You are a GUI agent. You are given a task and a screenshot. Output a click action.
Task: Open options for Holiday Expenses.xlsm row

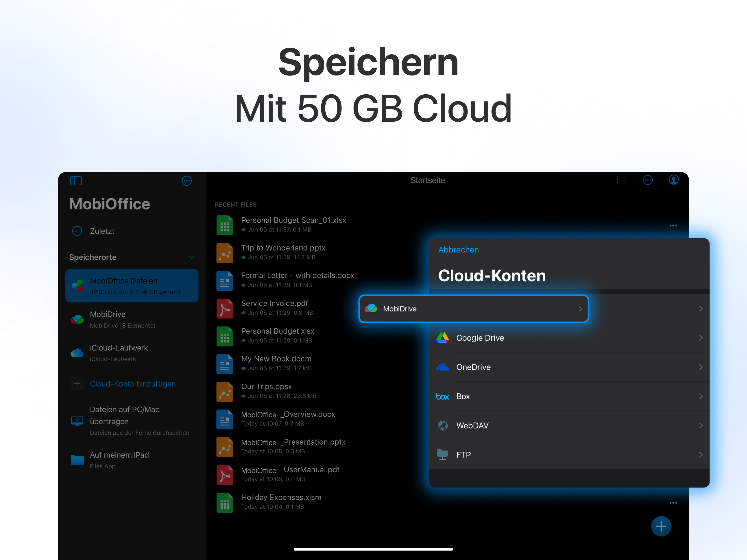pos(673,503)
